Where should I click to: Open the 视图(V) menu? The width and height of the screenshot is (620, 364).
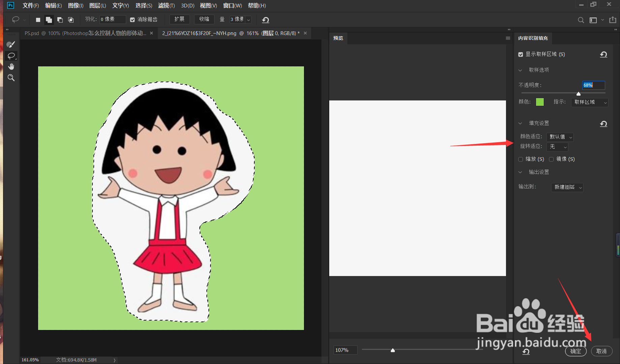click(x=208, y=6)
